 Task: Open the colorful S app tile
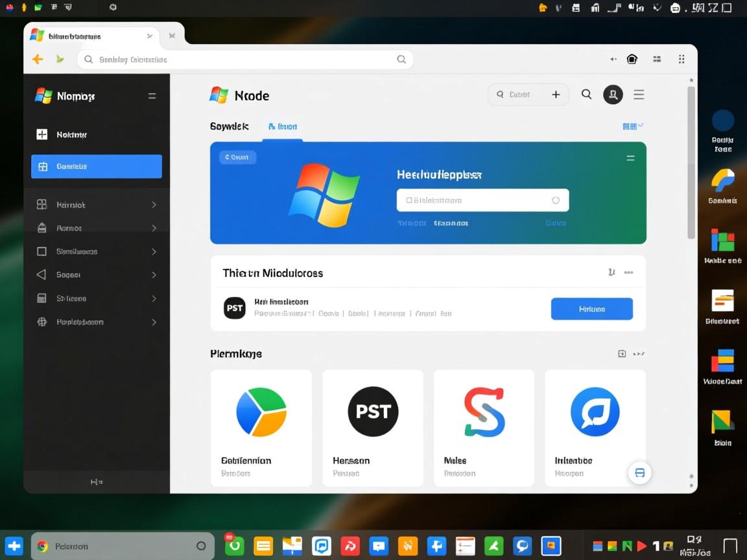click(484, 428)
